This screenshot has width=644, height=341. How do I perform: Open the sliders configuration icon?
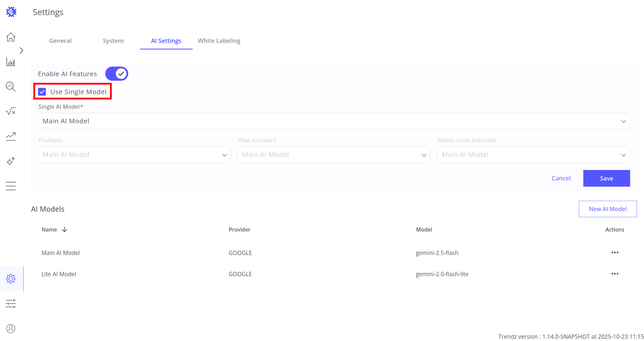click(11, 303)
